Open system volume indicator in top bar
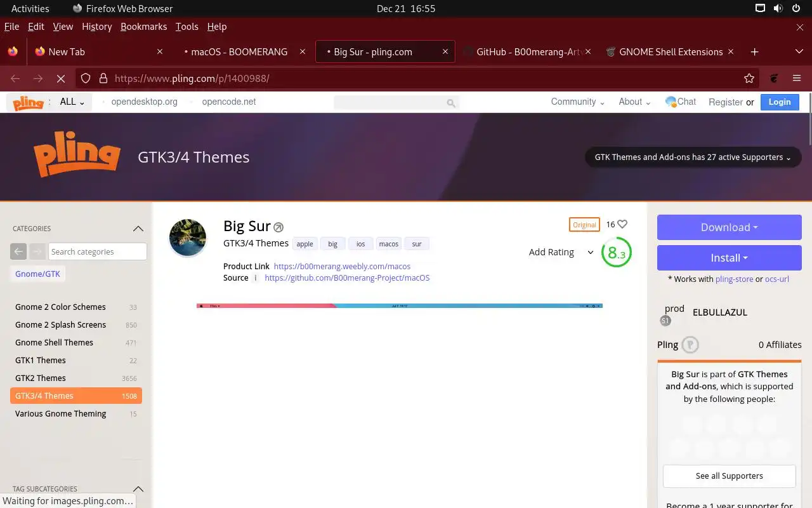This screenshot has width=812, height=508. tap(778, 8)
